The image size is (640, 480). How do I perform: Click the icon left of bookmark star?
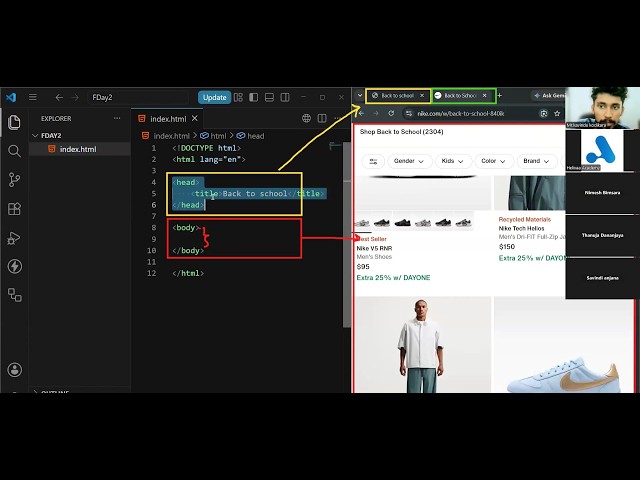[543, 113]
